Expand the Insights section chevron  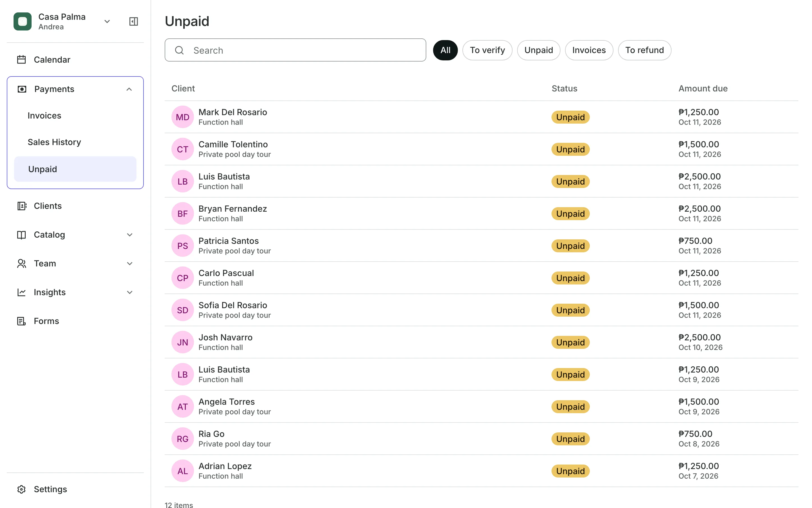coord(130,292)
